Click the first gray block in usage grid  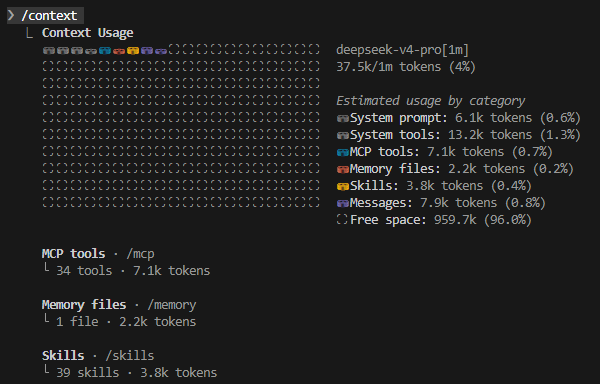tap(49, 50)
